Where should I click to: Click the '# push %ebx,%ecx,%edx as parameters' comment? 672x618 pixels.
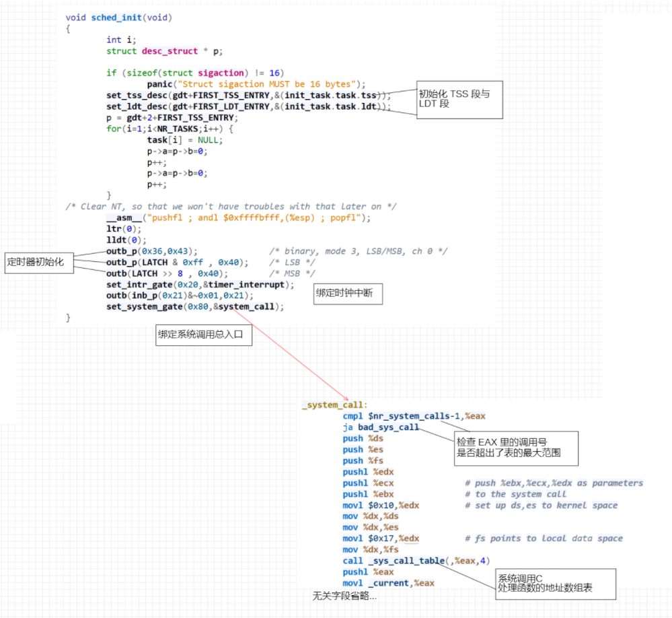tap(554, 483)
